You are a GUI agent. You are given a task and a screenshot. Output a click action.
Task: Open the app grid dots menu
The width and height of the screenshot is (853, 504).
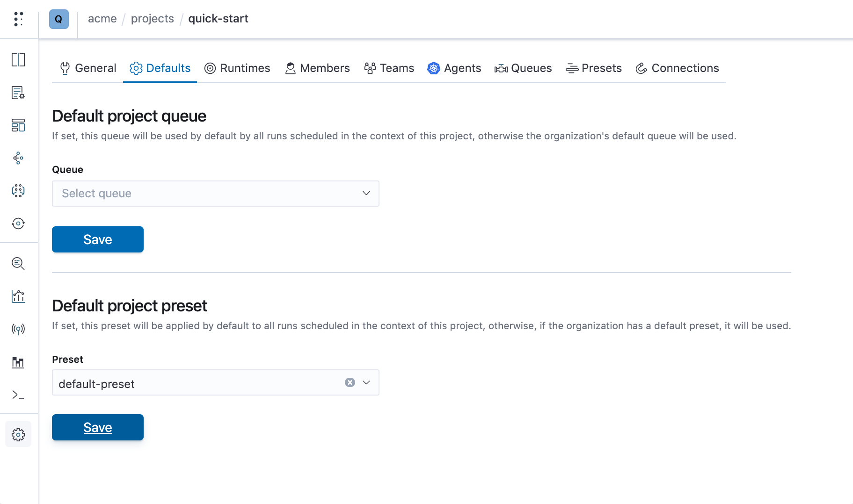coord(18,19)
